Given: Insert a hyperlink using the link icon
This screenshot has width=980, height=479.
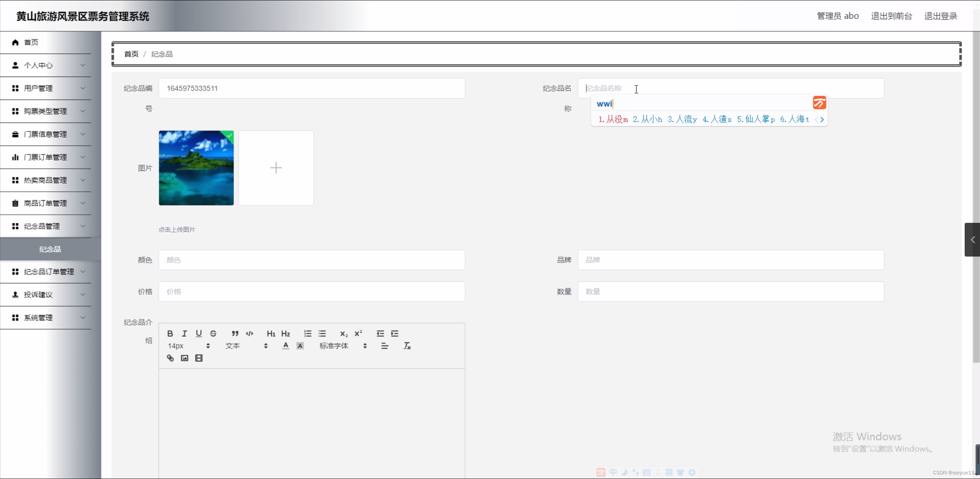Looking at the screenshot, I should click(170, 358).
